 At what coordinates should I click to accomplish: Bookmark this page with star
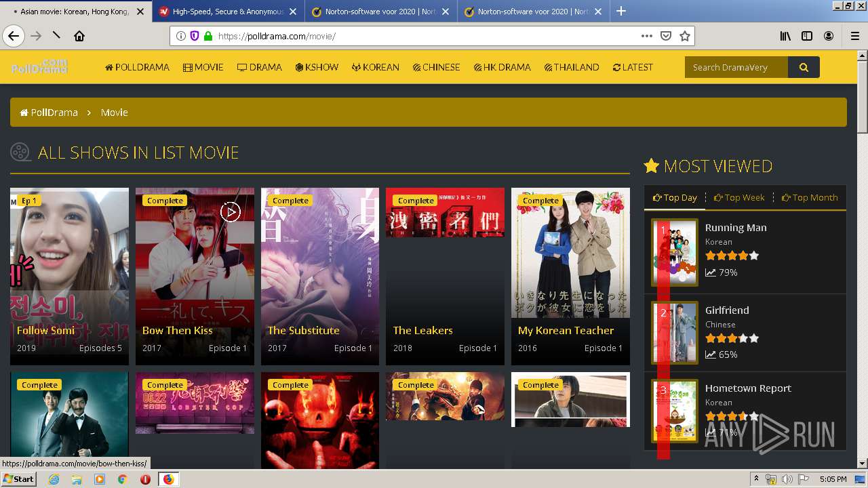685,36
